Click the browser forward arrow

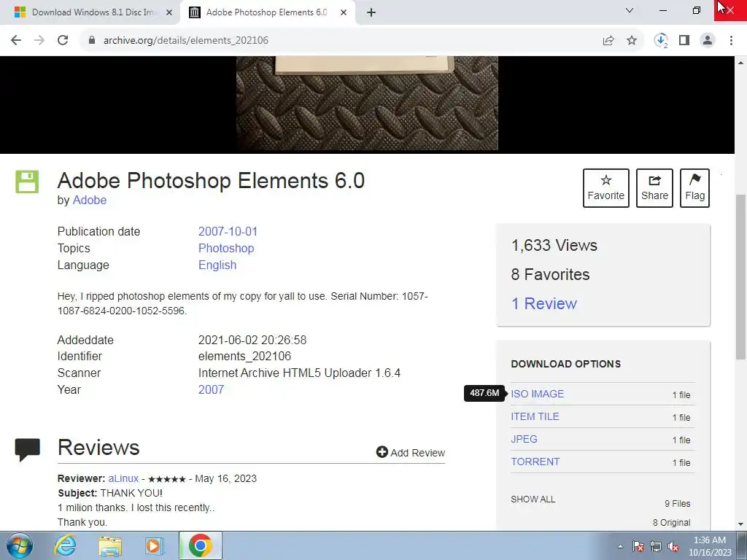click(39, 41)
